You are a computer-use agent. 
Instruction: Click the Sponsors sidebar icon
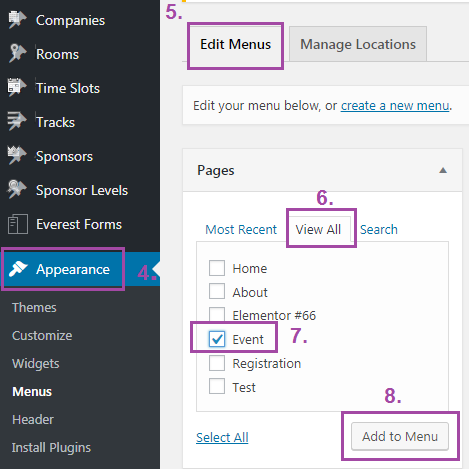(x=17, y=155)
